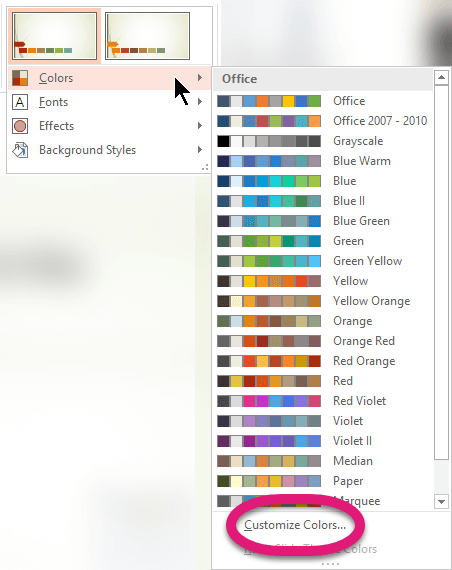Image resolution: width=452 pixels, height=570 pixels.
Task: Expand Background Styles submenu arrow
Action: point(200,149)
